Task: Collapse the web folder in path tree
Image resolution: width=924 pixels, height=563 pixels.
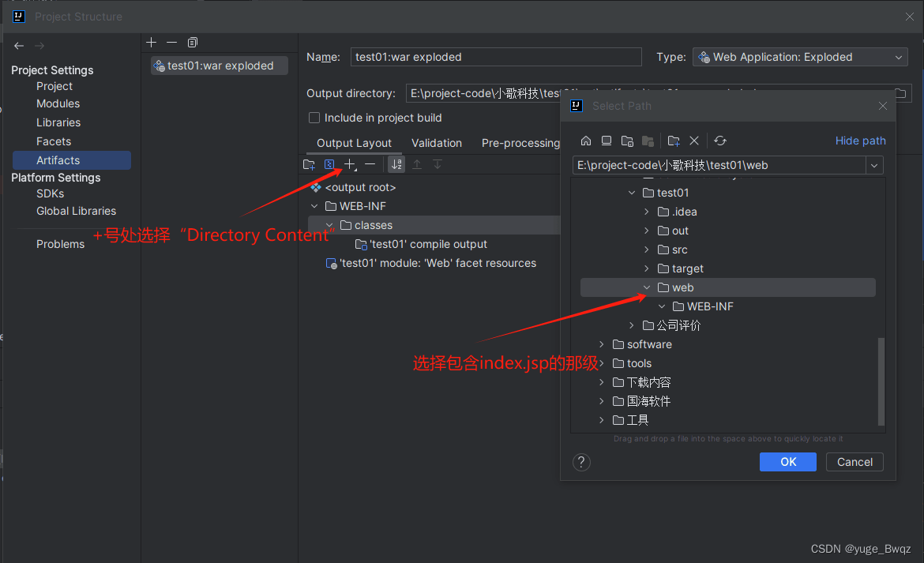Action: [647, 287]
